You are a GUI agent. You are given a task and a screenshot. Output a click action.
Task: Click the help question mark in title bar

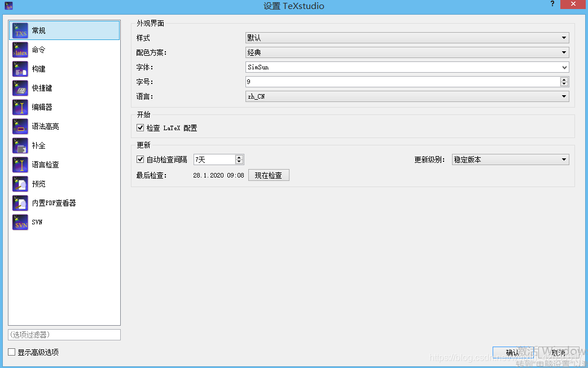552,4
